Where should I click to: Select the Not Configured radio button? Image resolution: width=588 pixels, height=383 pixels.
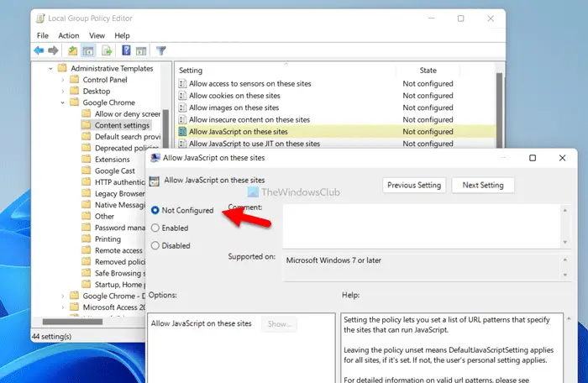click(155, 211)
